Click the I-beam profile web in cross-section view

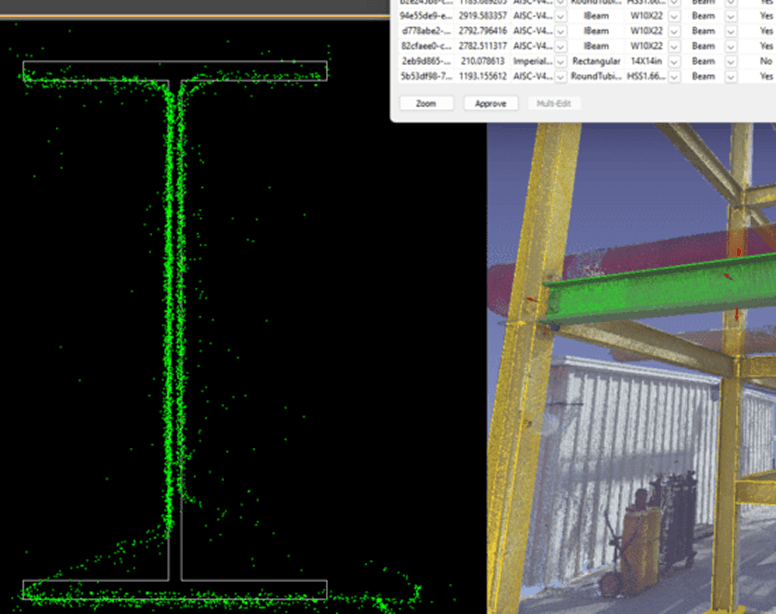pyautogui.click(x=175, y=330)
